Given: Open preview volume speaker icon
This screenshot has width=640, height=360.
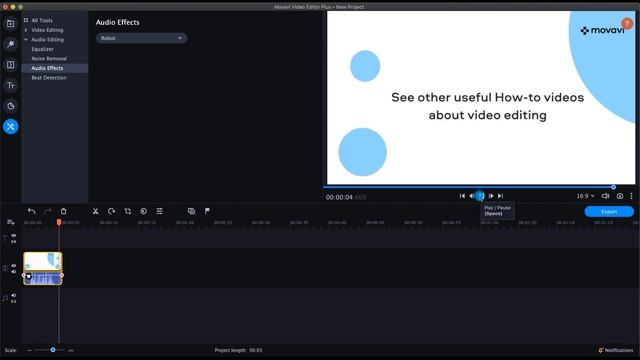Looking at the screenshot, I should pyautogui.click(x=605, y=196).
